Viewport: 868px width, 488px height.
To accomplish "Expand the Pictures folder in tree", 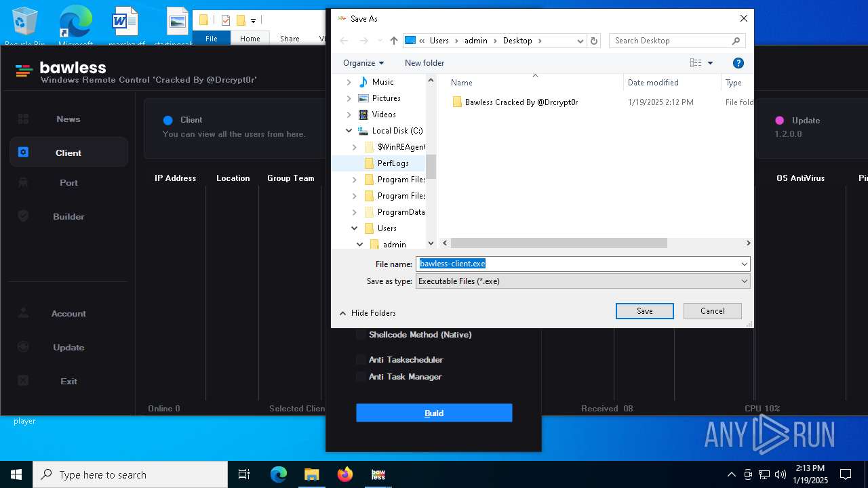I will click(349, 98).
